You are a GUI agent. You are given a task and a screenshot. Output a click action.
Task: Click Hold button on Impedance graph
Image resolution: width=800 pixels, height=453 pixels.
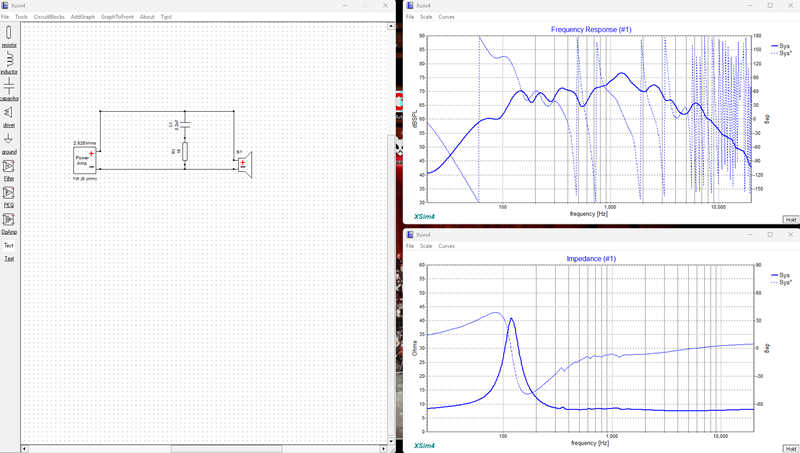pos(790,448)
